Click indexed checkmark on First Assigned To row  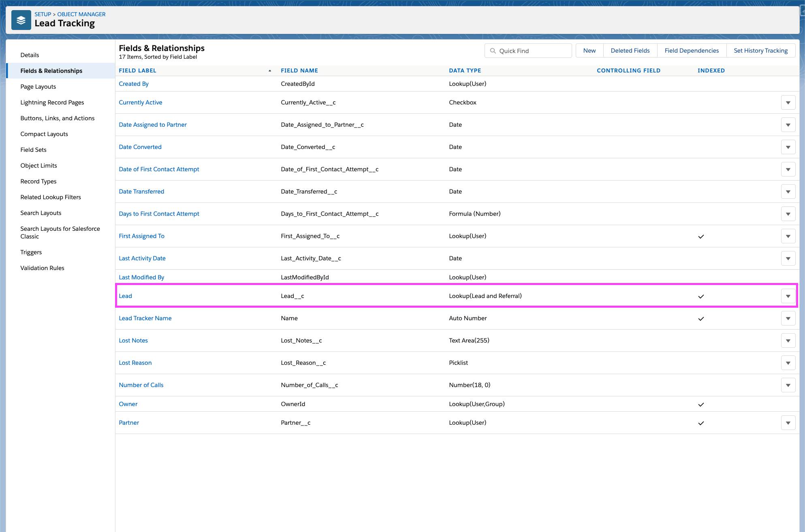click(701, 236)
